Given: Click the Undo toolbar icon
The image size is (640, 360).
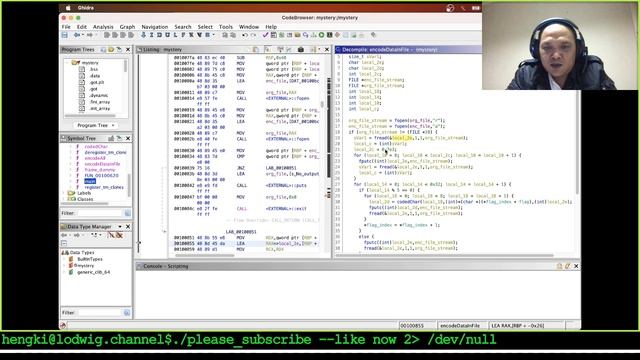Looking at the screenshot, I should click(x=245, y=36).
